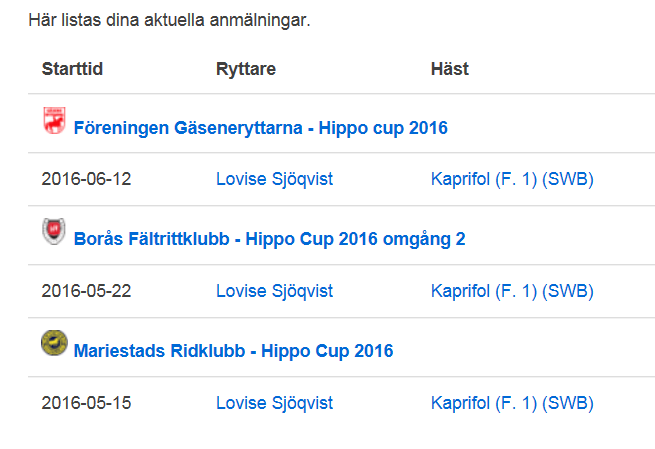Open Borås Fältrittklubb Hippo Cup omgång 2 link

coord(269,239)
